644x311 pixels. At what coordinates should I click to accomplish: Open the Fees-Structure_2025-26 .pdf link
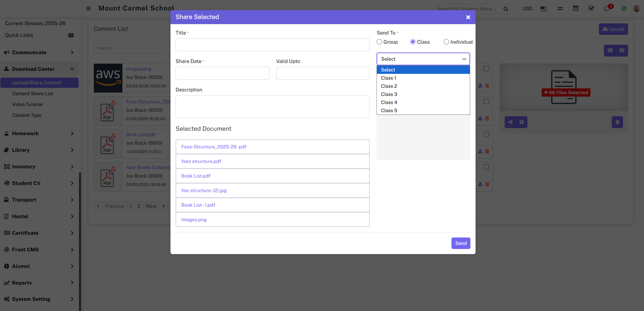point(214,147)
